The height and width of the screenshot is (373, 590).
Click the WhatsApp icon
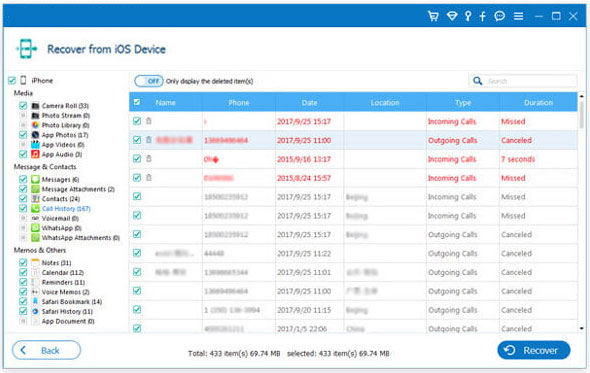click(35, 228)
